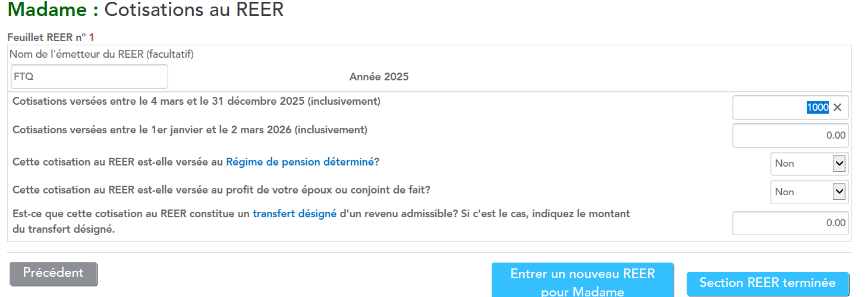868x297 pixels.
Task: Click the Section REER terminée button
Action: 768,283
